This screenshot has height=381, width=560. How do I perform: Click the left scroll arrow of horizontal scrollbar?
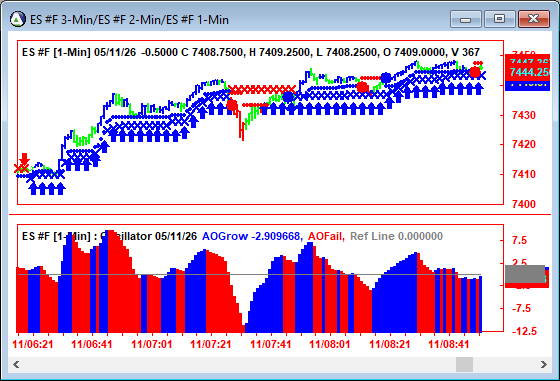click(x=16, y=365)
